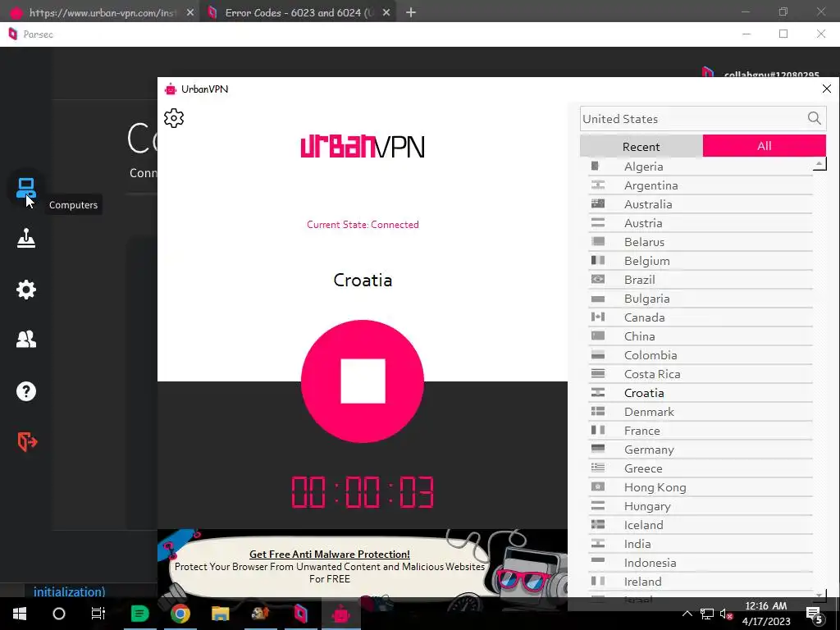The height and width of the screenshot is (630, 840).
Task: Select Iceland from the country list
Action: click(x=701, y=525)
